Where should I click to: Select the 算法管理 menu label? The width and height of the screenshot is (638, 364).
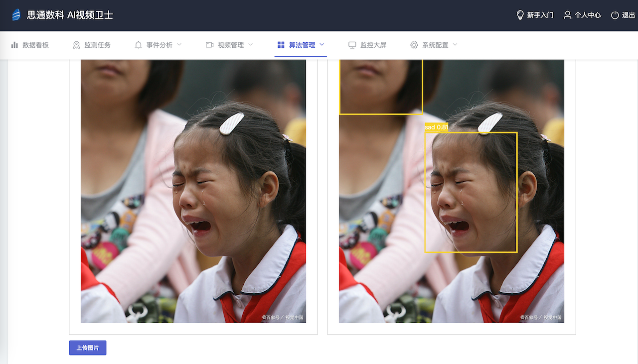click(302, 45)
